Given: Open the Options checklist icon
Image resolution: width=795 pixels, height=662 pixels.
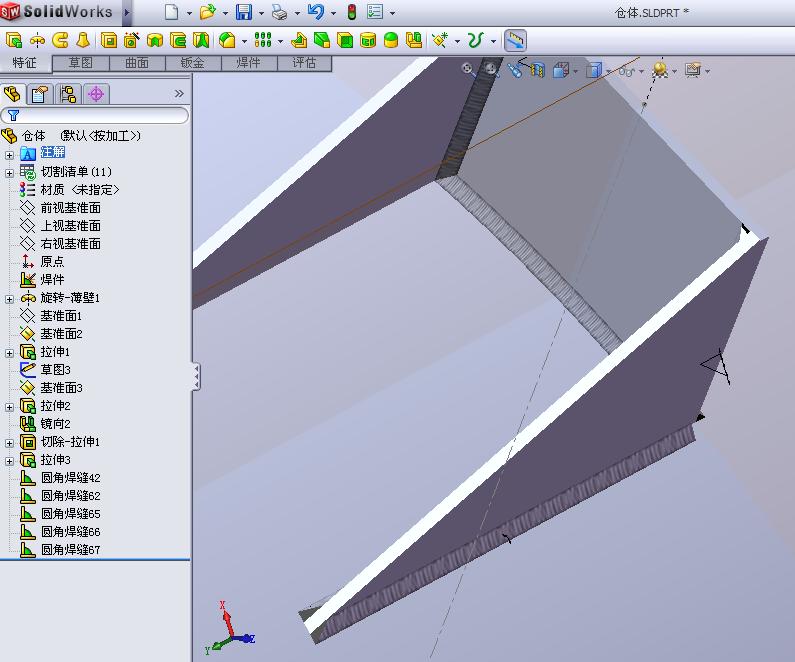Looking at the screenshot, I should pos(375,12).
